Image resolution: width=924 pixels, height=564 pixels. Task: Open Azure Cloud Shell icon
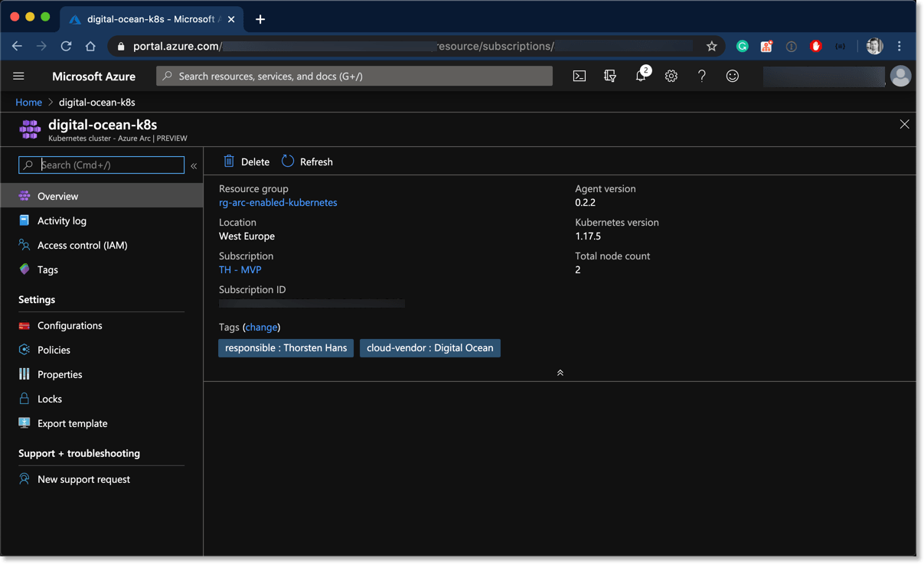pyautogui.click(x=580, y=76)
